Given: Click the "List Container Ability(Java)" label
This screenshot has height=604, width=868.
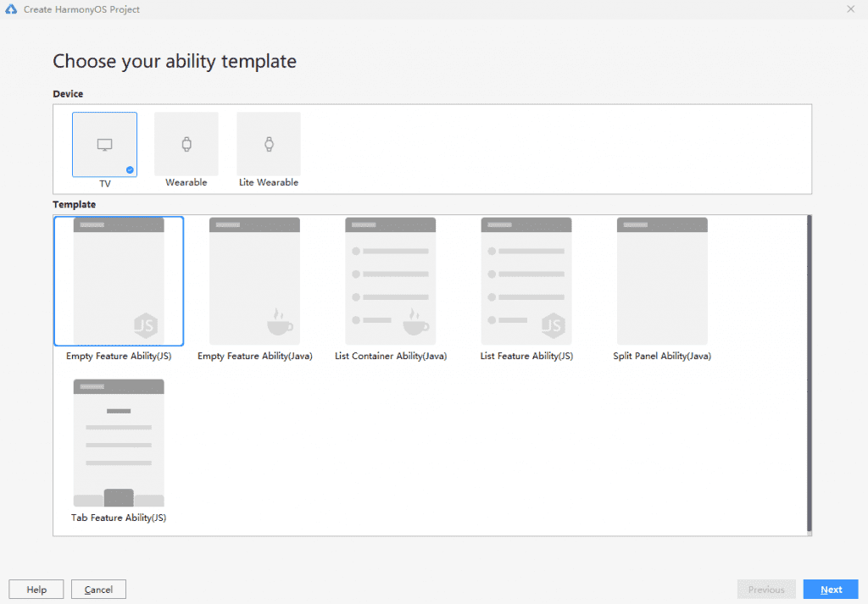Looking at the screenshot, I should 390,356.
